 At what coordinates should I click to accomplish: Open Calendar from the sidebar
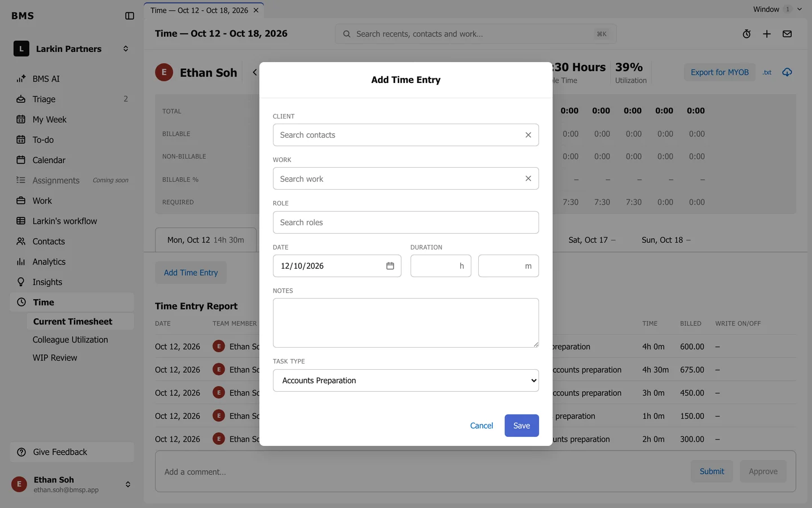tap(72, 160)
